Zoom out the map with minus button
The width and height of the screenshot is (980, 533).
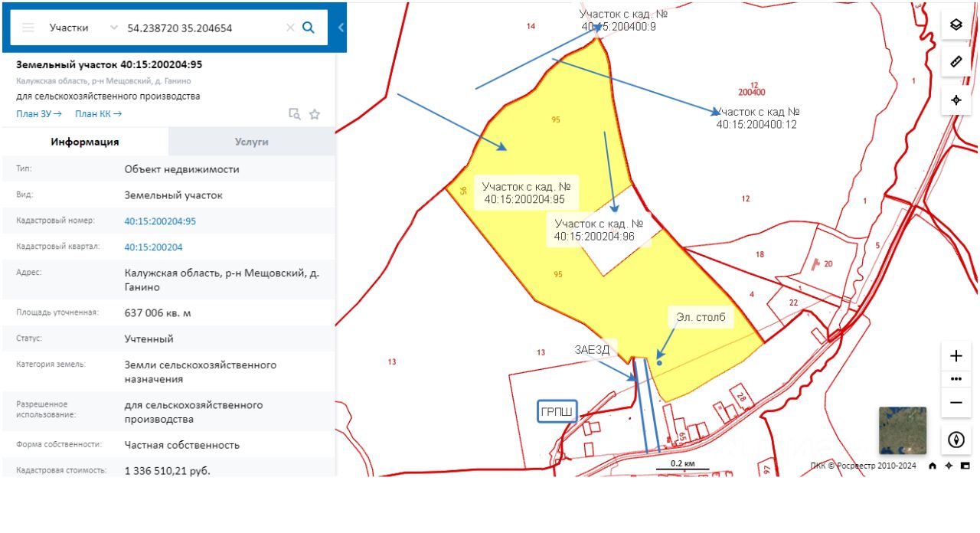click(956, 402)
